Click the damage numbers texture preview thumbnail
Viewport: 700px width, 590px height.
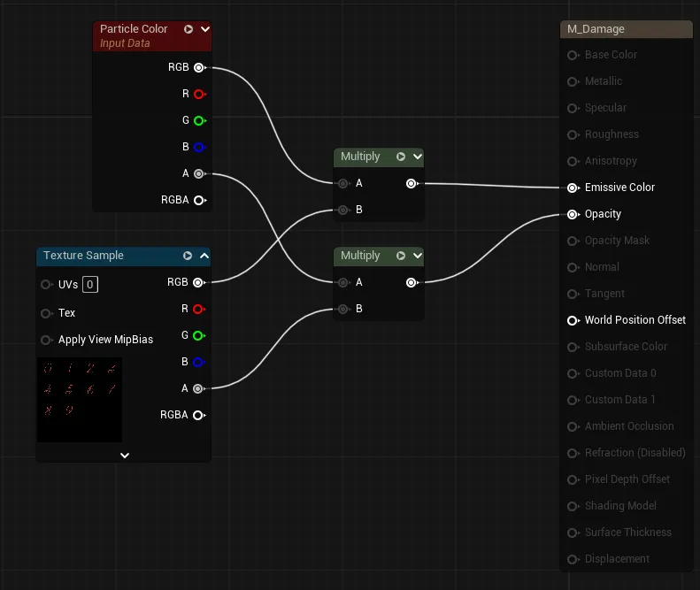coord(80,400)
